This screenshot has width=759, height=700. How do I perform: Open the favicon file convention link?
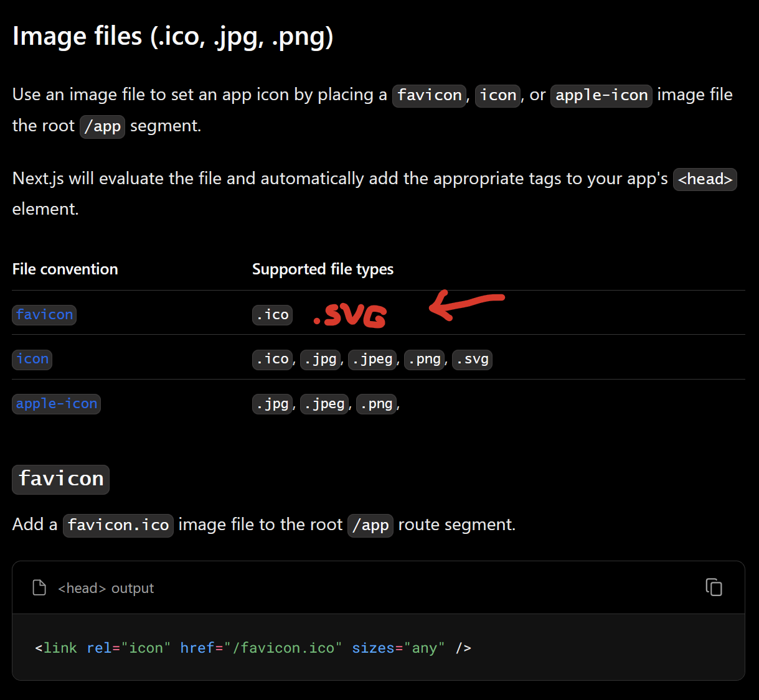point(44,314)
